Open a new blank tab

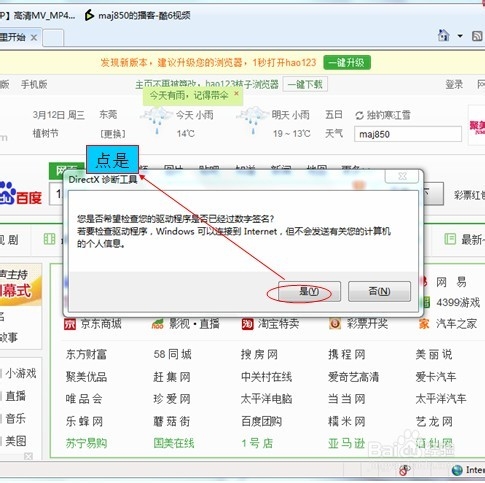(53, 38)
